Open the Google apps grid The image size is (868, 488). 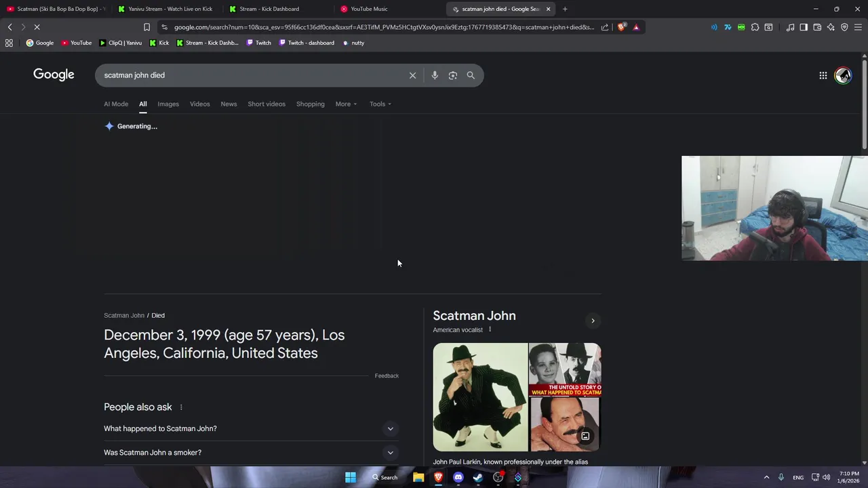(x=823, y=75)
